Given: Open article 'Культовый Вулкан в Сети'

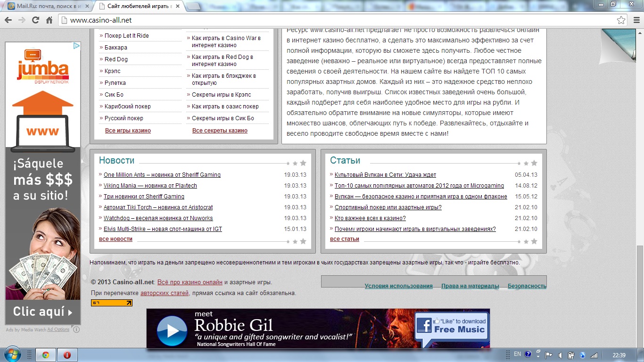Looking at the screenshot, I should coord(385,175).
